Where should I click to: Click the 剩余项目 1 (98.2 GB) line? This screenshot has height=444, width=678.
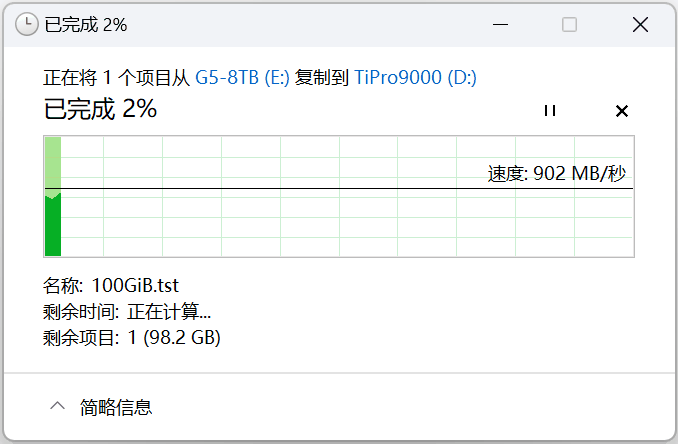click(x=132, y=338)
